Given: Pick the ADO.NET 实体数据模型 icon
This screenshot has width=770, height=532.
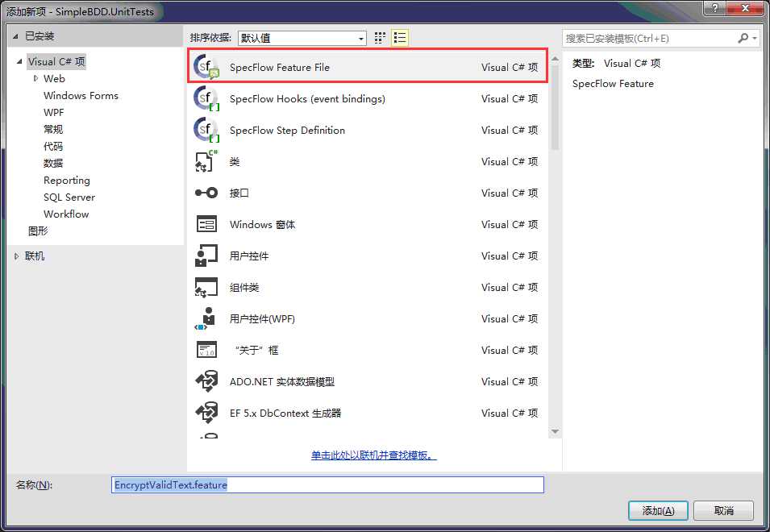Looking at the screenshot, I should (x=206, y=381).
